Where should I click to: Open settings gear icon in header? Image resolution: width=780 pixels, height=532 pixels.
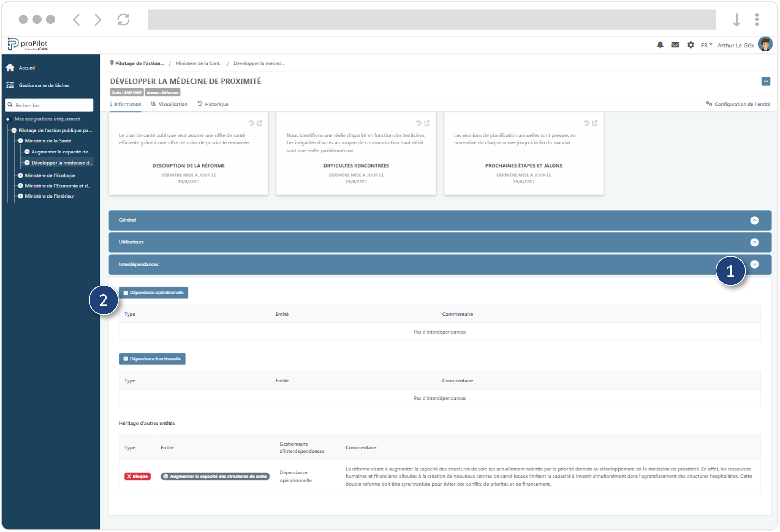pos(690,45)
